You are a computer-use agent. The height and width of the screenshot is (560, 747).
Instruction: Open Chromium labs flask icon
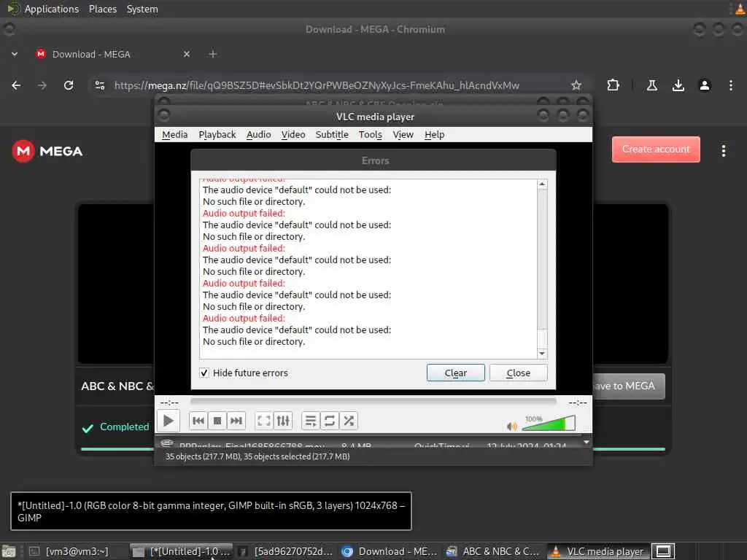tap(651, 85)
